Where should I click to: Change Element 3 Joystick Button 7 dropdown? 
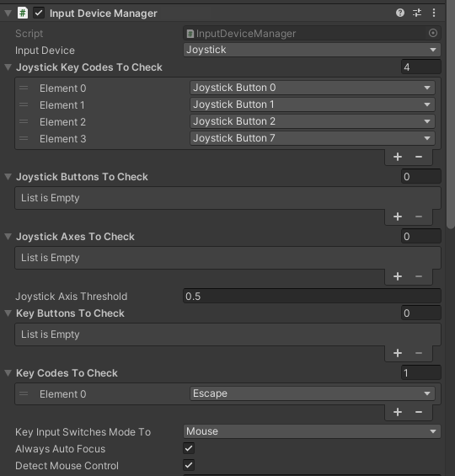313,138
